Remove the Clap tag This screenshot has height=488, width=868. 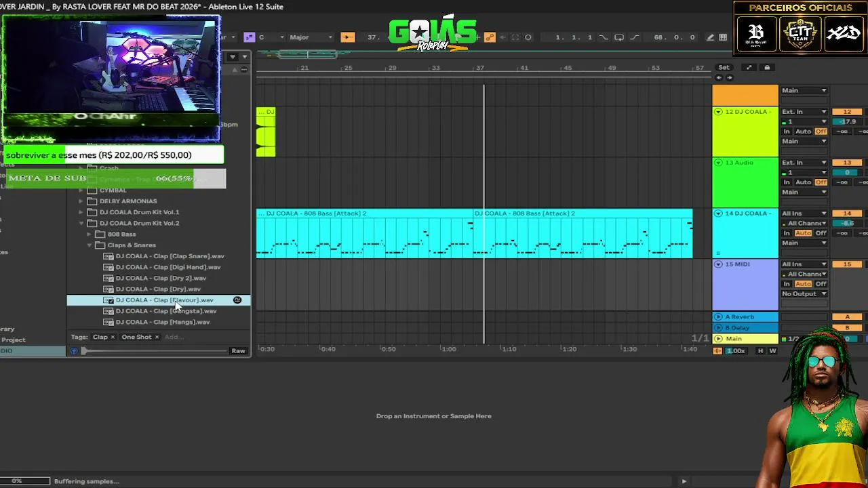pos(113,337)
